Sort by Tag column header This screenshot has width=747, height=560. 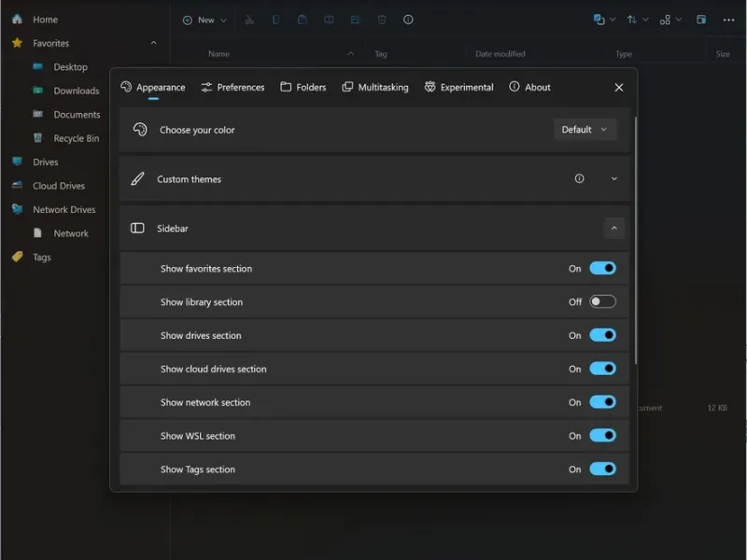[381, 54]
